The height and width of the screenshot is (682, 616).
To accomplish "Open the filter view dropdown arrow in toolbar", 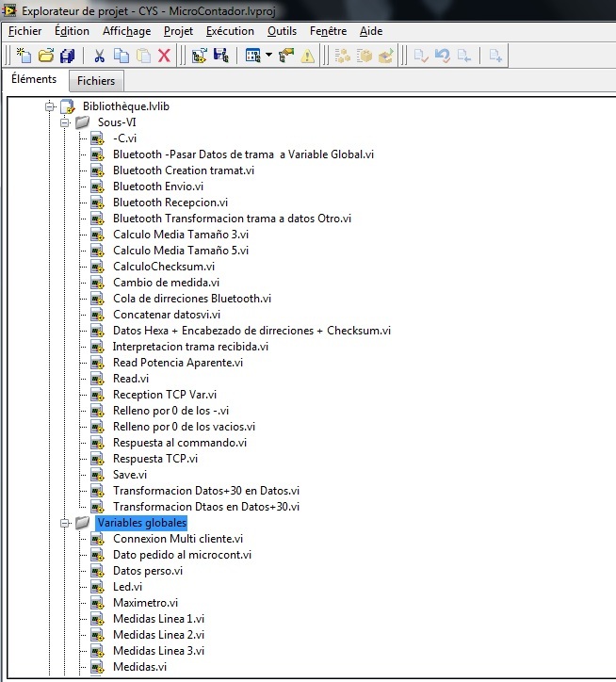I will [268, 56].
